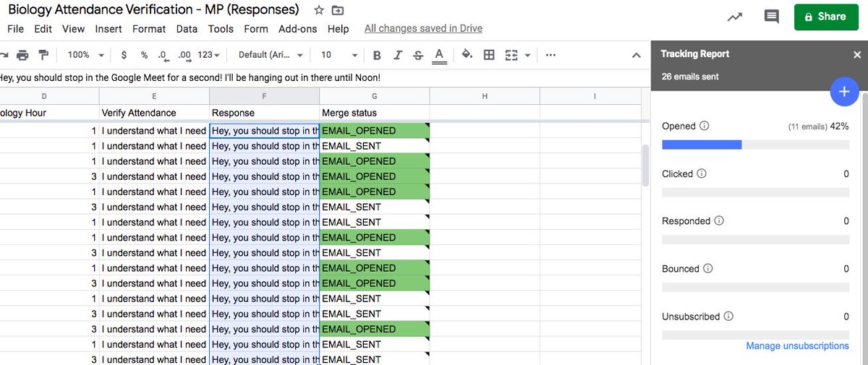Viewport: 868px width, 365px height.
Task: Open the Data menu
Action: 187,29
